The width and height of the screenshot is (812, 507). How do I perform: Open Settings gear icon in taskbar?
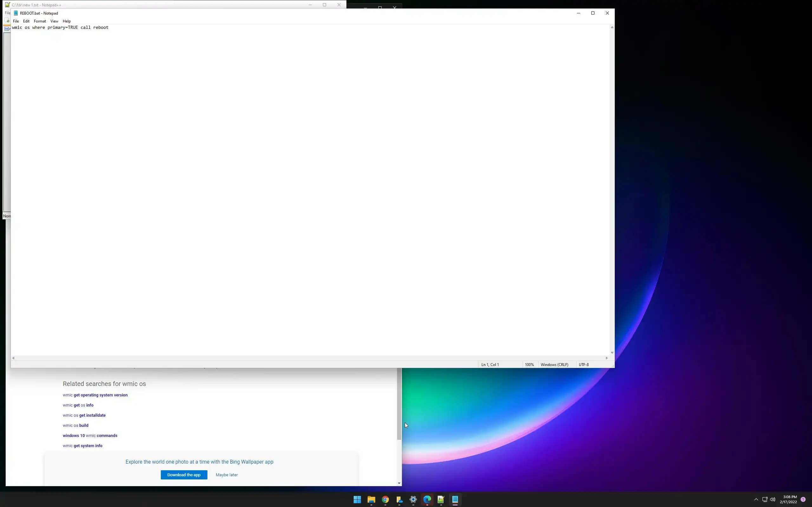point(413,500)
